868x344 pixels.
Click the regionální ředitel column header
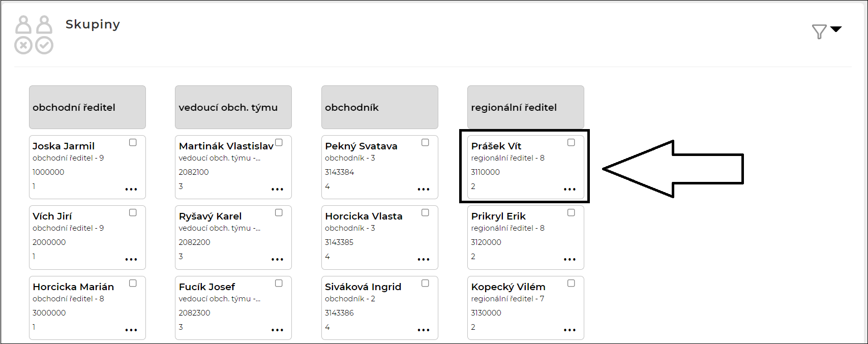click(x=525, y=107)
